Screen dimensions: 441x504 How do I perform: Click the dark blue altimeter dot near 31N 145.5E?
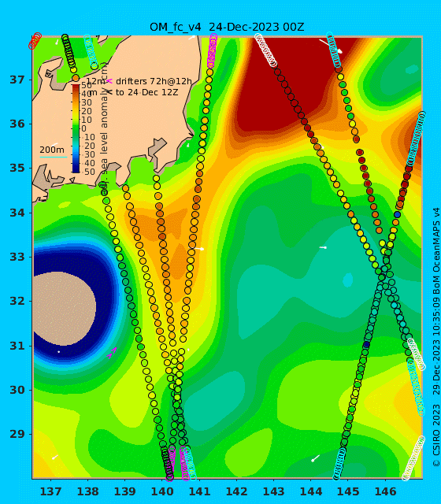coord(367,345)
